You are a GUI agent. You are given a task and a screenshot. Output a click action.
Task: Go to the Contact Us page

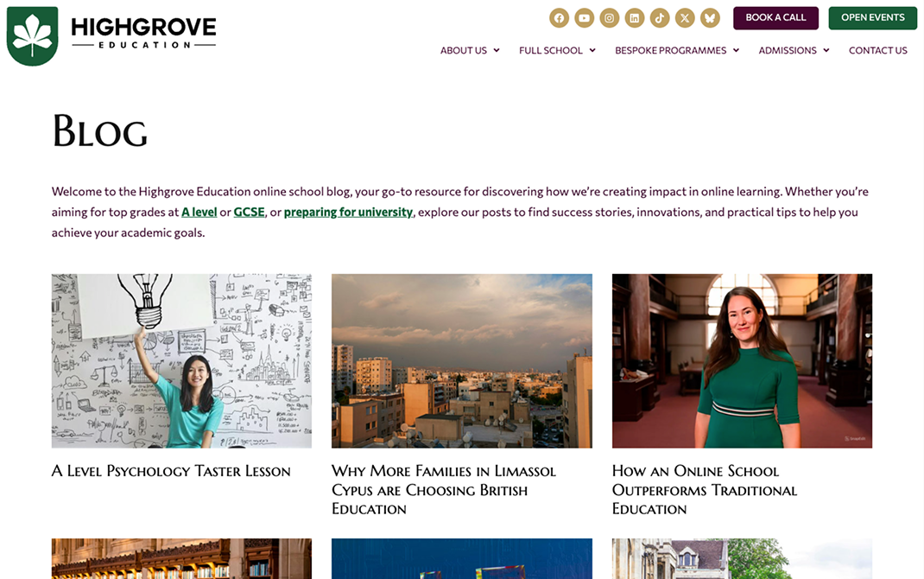877,51
